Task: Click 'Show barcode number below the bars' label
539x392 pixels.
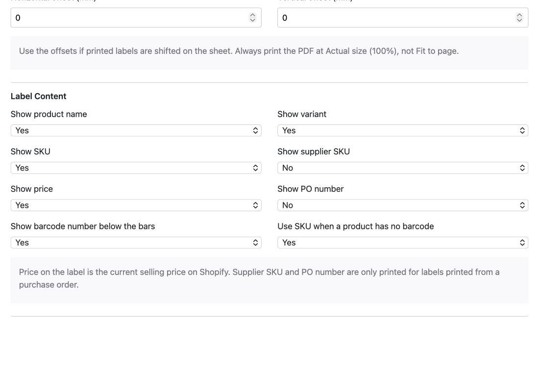Action: pos(83,226)
